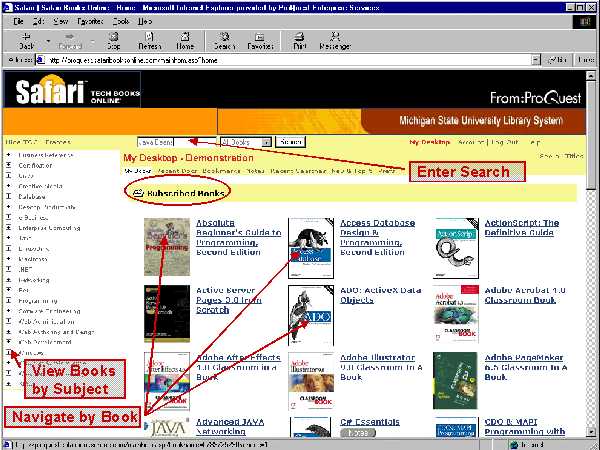Switch to the Recent Searches tab
Image resolution: width=600 pixels, height=450 pixels.
(x=298, y=171)
